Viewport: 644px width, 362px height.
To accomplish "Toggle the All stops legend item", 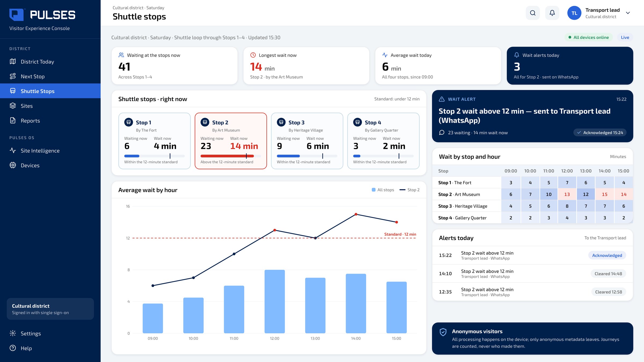I will pos(383,190).
